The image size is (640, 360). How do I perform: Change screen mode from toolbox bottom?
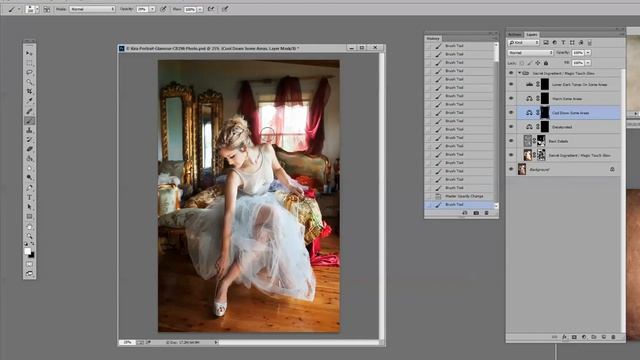tap(29, 274)
